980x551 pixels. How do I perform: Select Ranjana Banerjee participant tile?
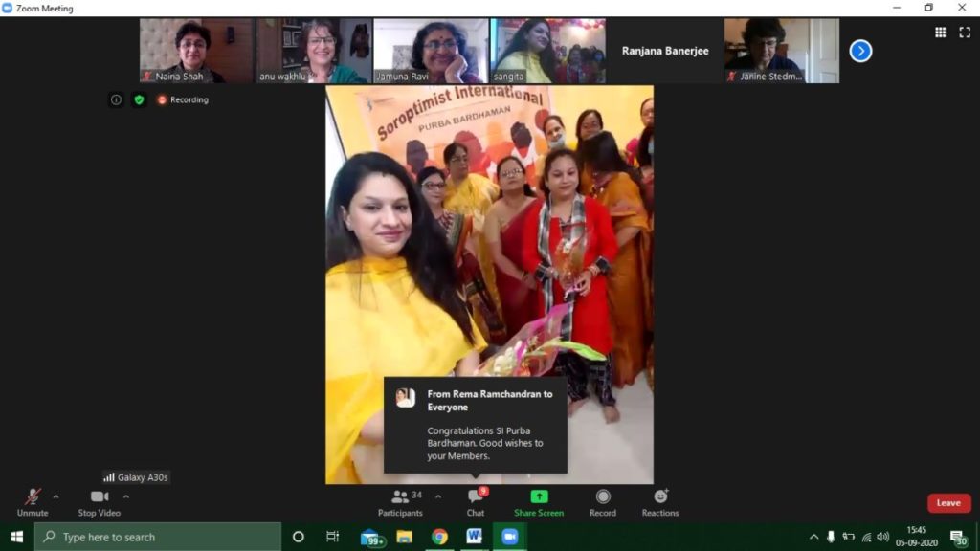665,51
